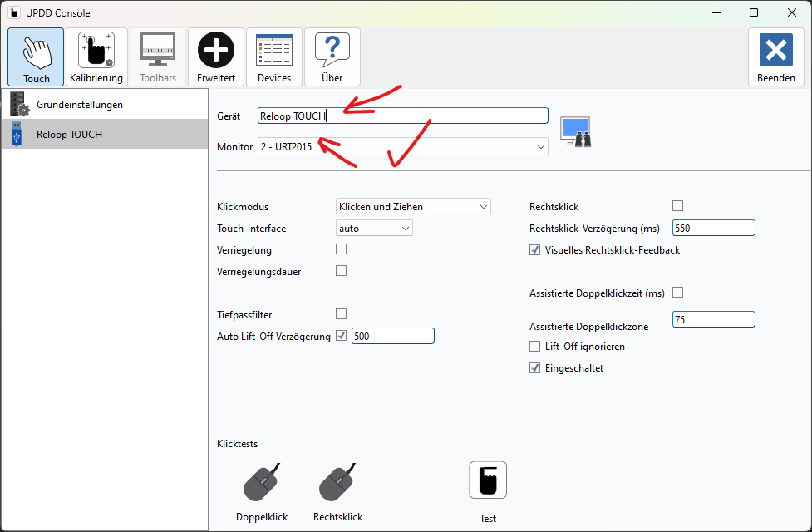Image resolution: width=812 pixels, height=532 pixels.
Task: Enable Assistierte Doppelklickzeit checkbox
Action: click(x=678, y=293)
